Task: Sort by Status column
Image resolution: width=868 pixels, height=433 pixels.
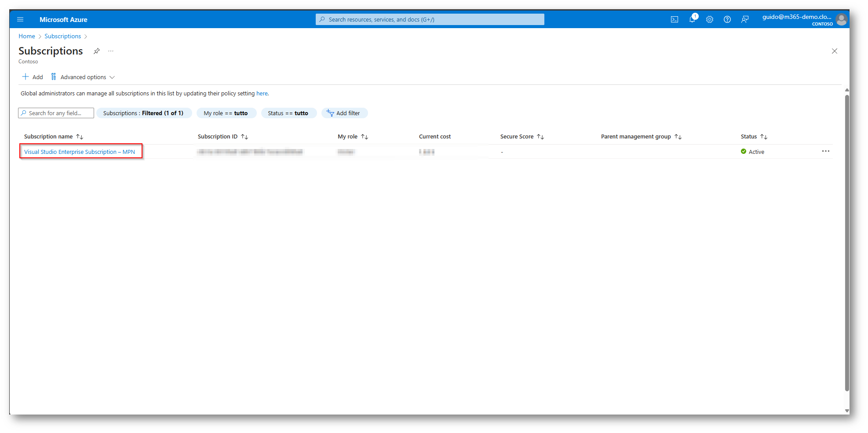Action: 754,137
